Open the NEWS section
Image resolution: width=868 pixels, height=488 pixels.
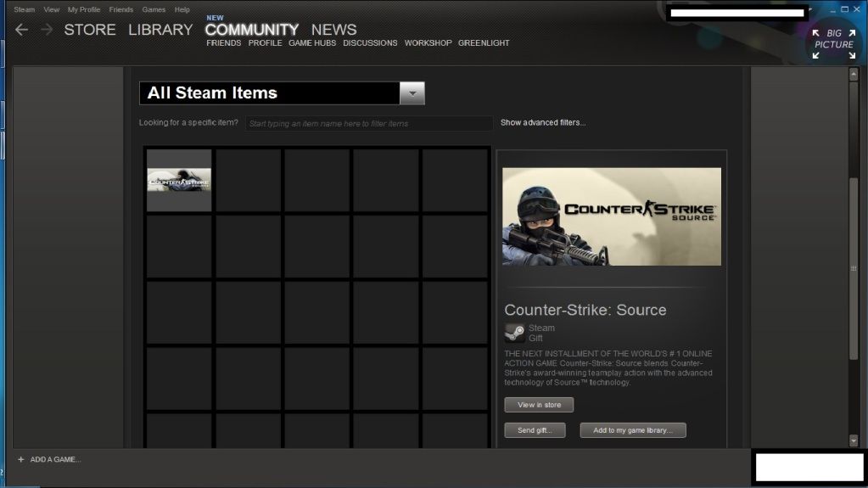(x=333, y=30)
